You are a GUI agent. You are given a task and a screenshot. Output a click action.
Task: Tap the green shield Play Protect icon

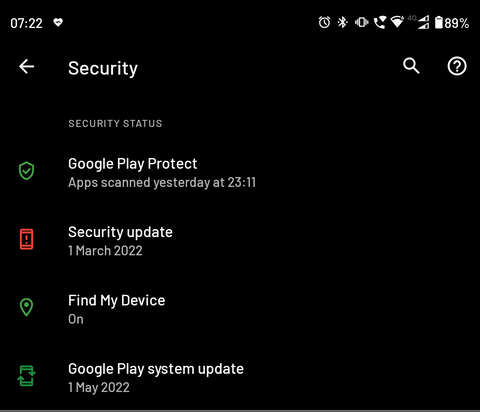(x=26, y=171)
